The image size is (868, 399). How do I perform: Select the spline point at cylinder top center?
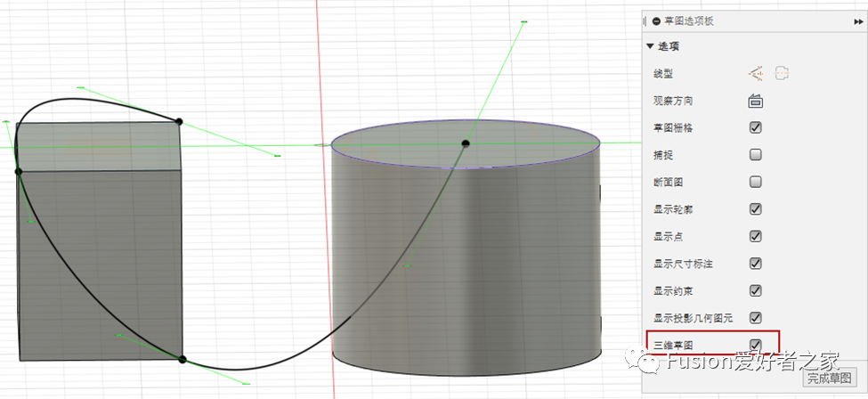(x=466, y=143)
